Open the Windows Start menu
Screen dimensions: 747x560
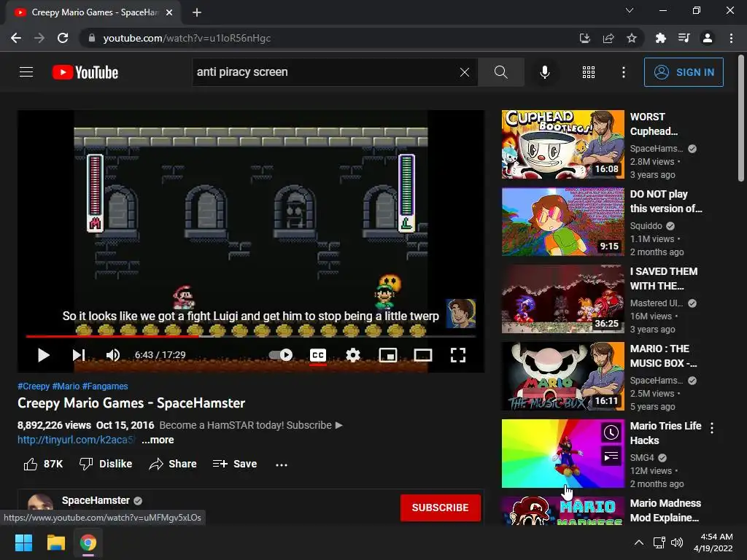[x=23, y=542]
